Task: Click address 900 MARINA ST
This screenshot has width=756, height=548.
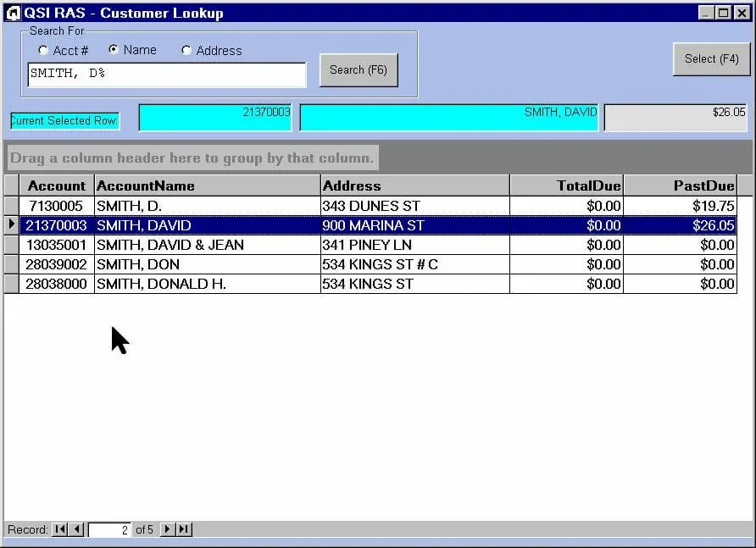Action: (x=414, y=225)
